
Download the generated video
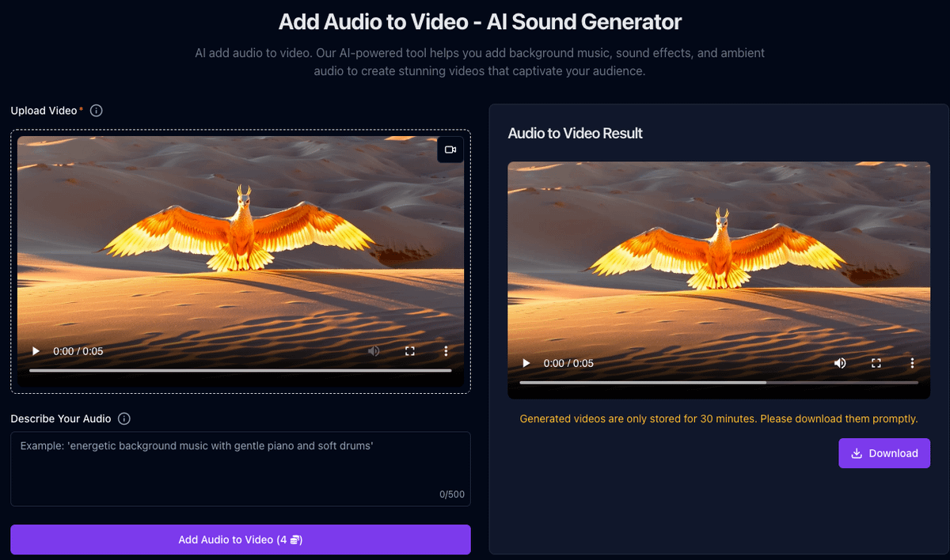click(x=884, y=453)
